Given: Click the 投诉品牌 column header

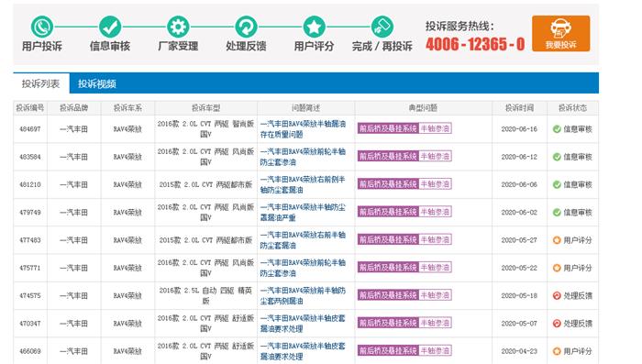Looking at the screenshot, I should tap(73, 108).
